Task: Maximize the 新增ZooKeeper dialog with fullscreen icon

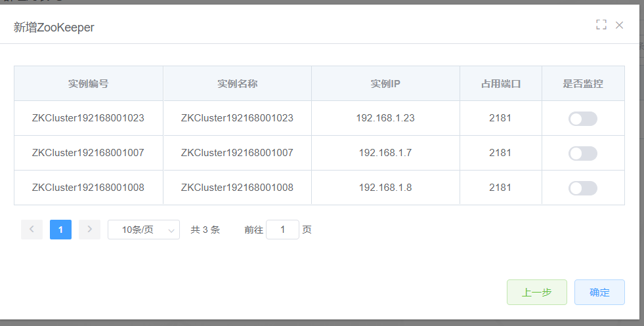Action: [x=601, y=25]
